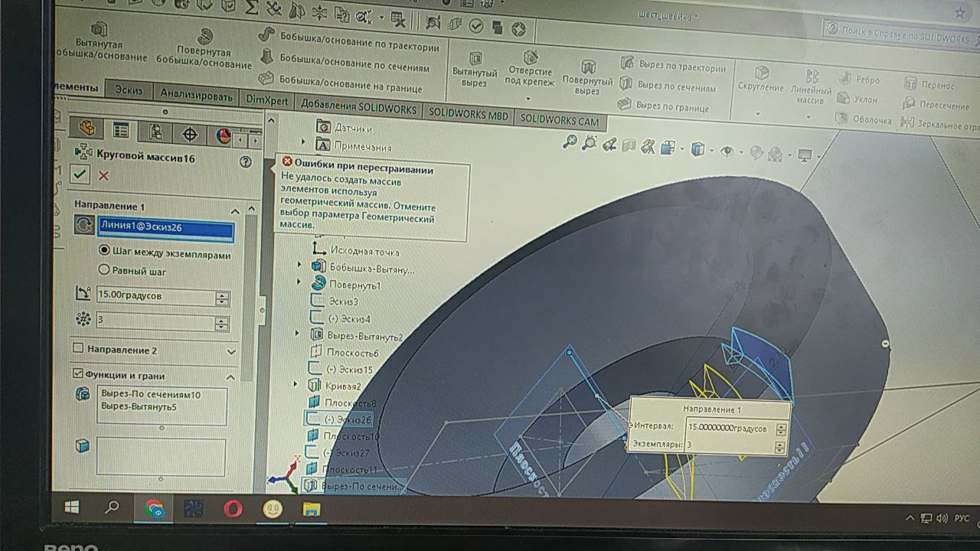Screen dimensions: 980x551
Task: Expand the Повернуть1 tree node
Action: [x=299, y=282]
